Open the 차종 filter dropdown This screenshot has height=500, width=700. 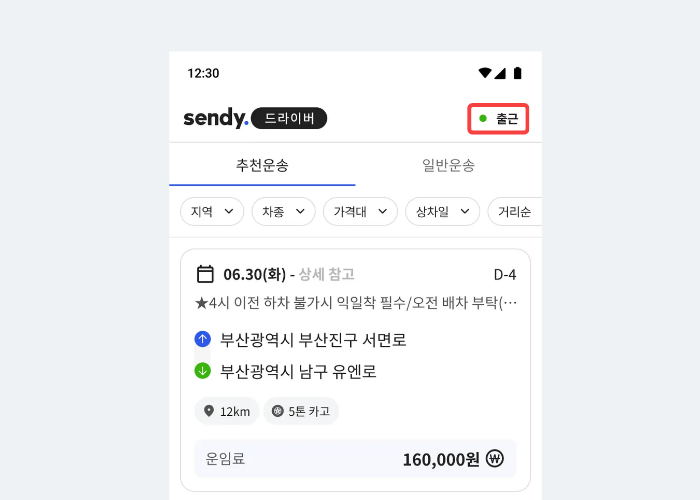click(x=284, y=212)
